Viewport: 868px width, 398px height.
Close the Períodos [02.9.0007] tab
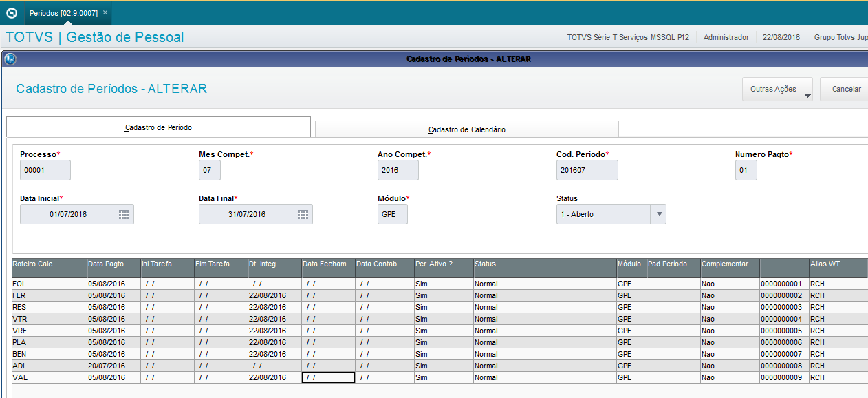[x=105, y=13]
